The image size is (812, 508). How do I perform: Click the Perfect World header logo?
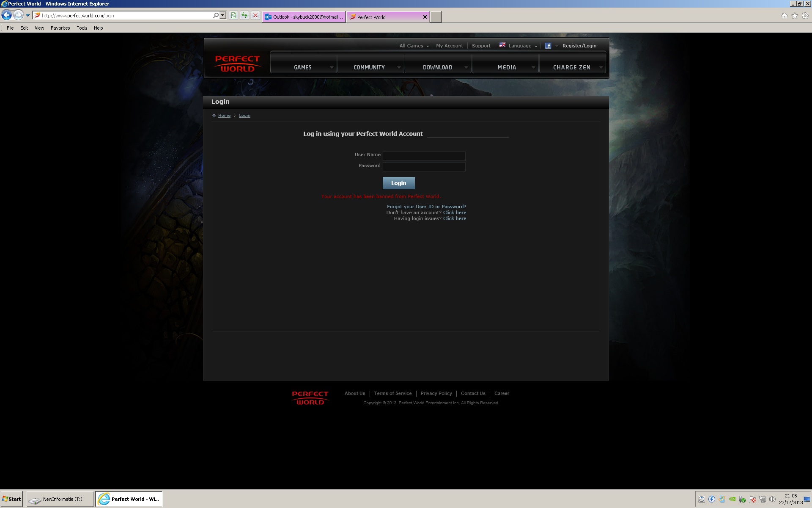point(237,64)
